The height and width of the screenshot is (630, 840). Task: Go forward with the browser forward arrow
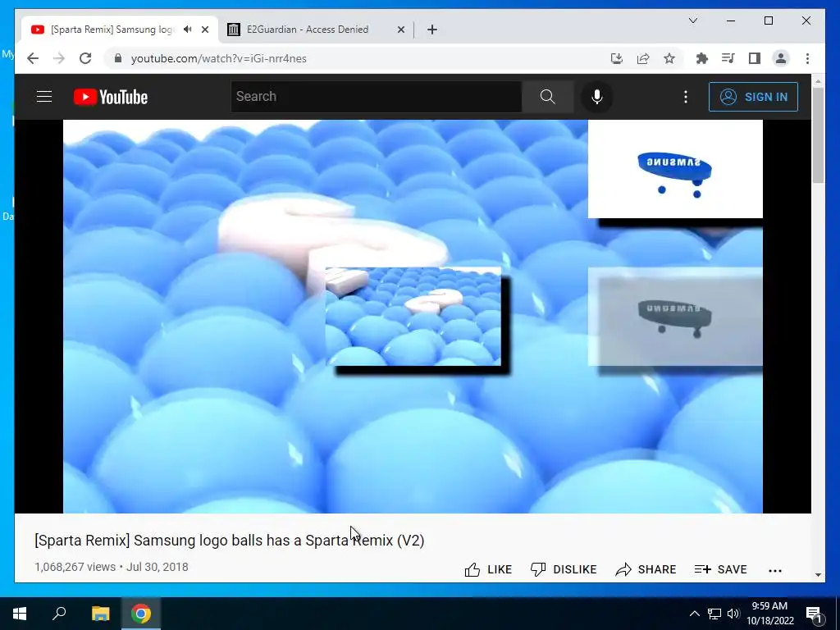coord(59,58)
